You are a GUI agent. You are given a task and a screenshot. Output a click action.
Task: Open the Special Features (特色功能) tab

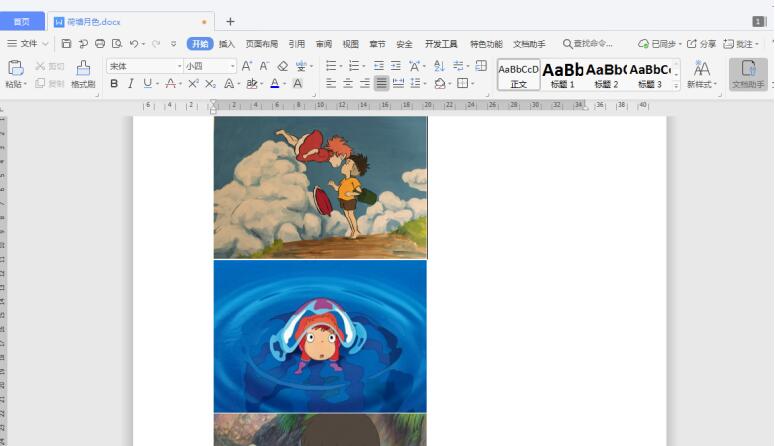(x=486, y=44)
